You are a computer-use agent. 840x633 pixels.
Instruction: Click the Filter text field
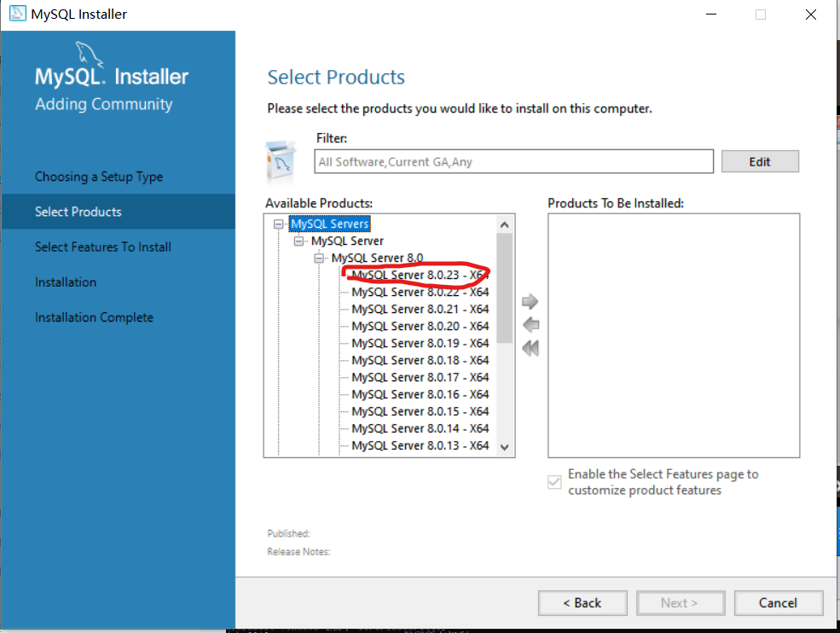(x=513, y=162)
